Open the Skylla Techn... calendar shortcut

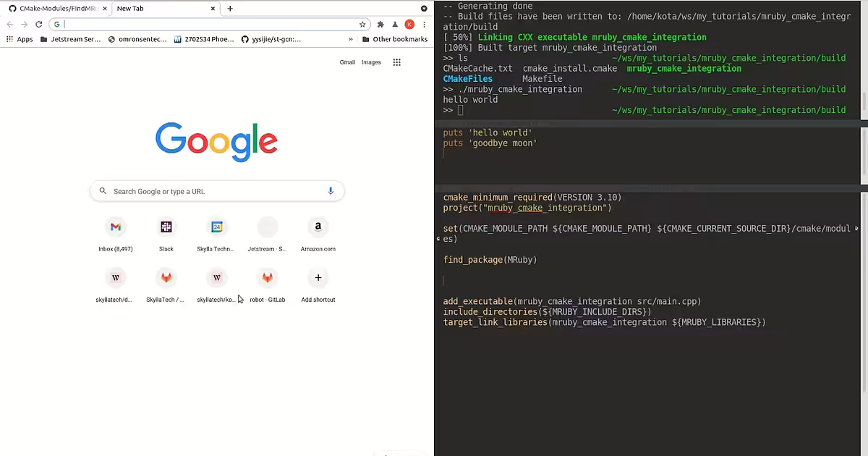pos(216,234)
